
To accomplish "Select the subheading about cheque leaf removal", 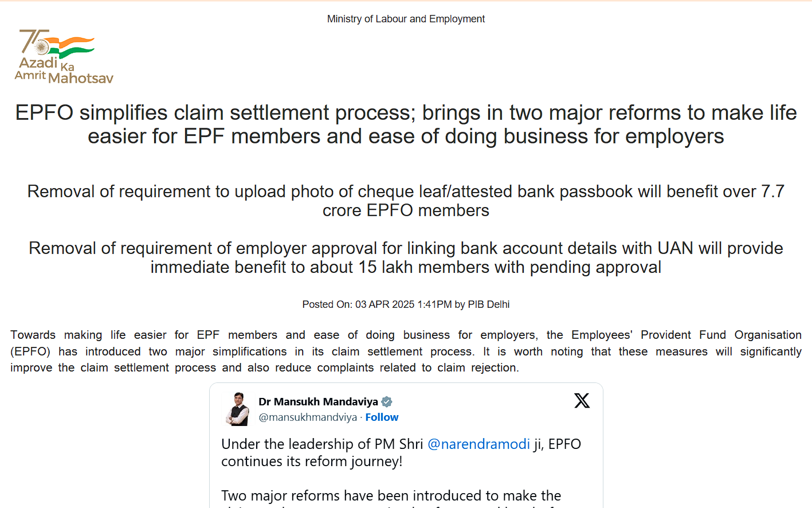I will (406, 200).
